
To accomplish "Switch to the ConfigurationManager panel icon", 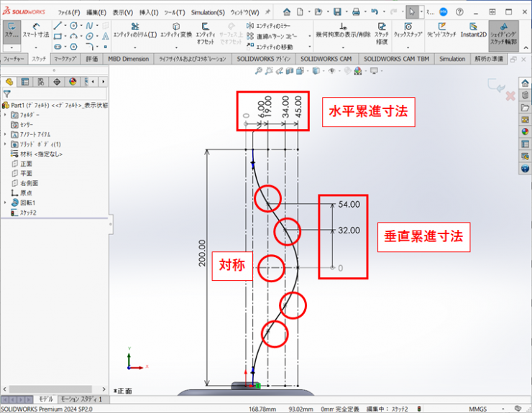I will [40, 81].
